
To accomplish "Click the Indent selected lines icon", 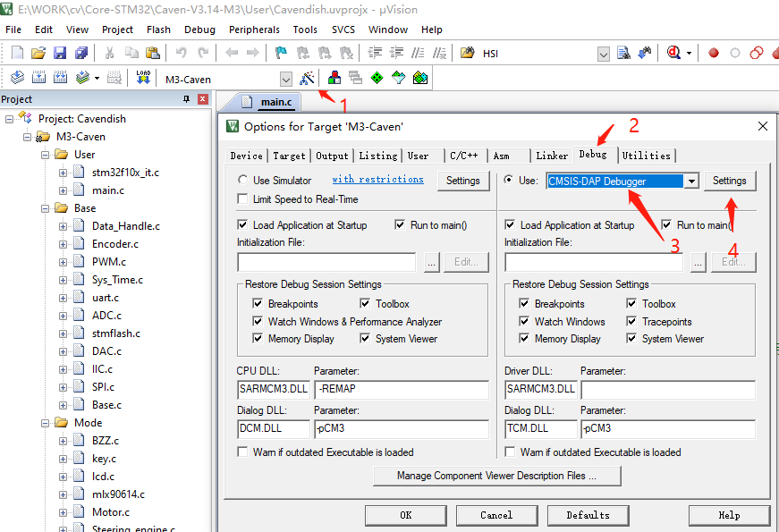I will click(375, 53).
